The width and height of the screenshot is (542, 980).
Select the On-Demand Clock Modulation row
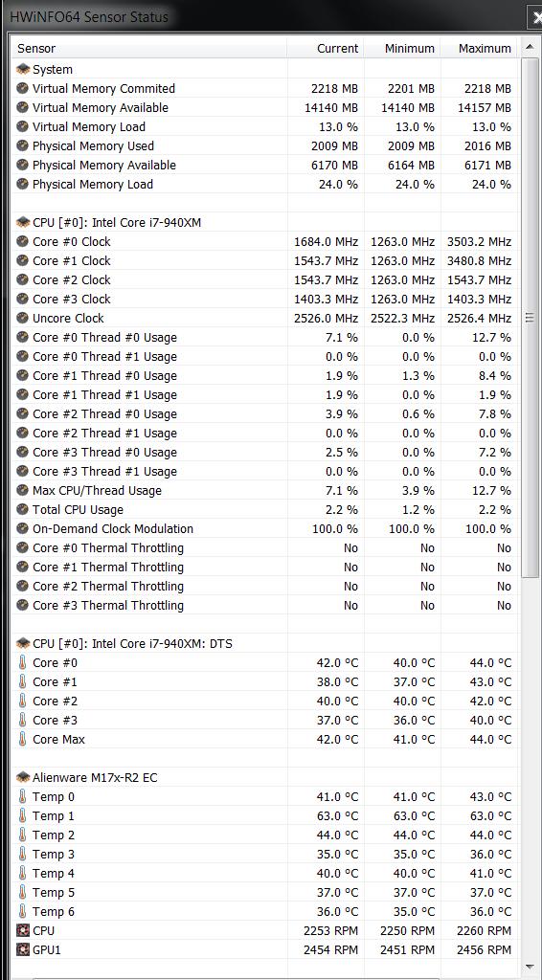click(264, 528)
